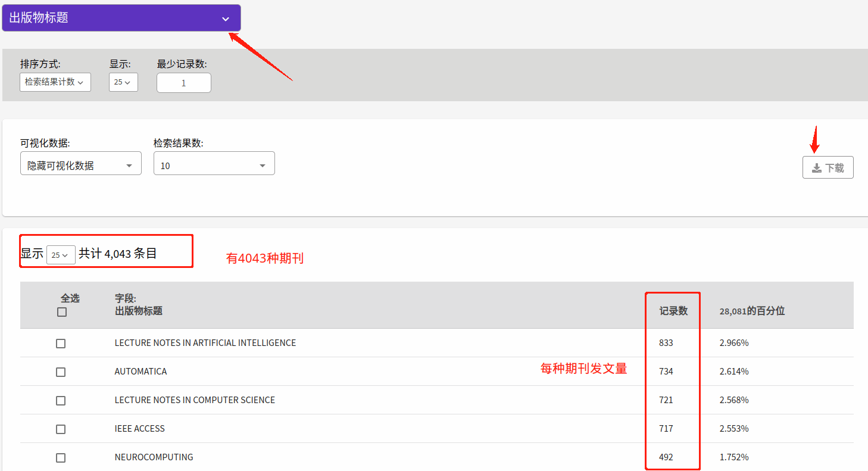Click the AUTOMATICA title text
This screenshot has height=471, width=868.
coord(140,372)
